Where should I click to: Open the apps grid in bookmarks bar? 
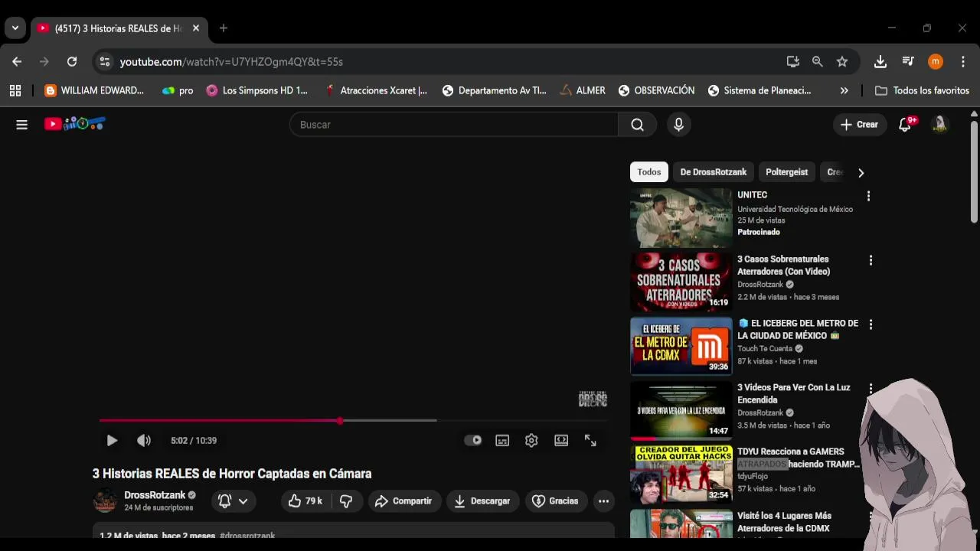pos(15,90)
